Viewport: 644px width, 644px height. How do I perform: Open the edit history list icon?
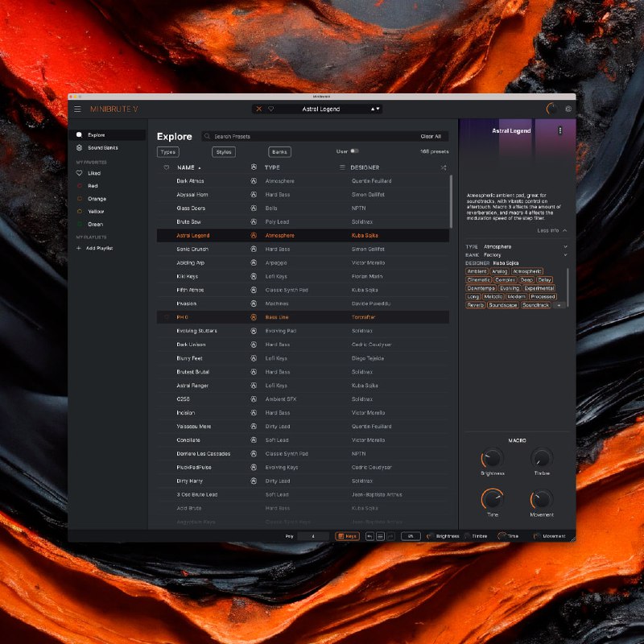click(380, 536)
